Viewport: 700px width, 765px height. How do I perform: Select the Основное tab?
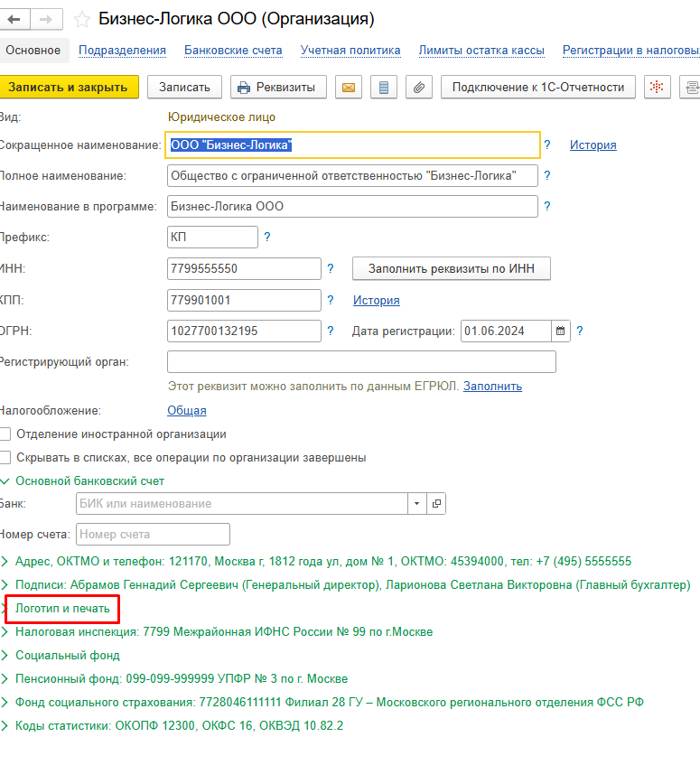[33, 51]
